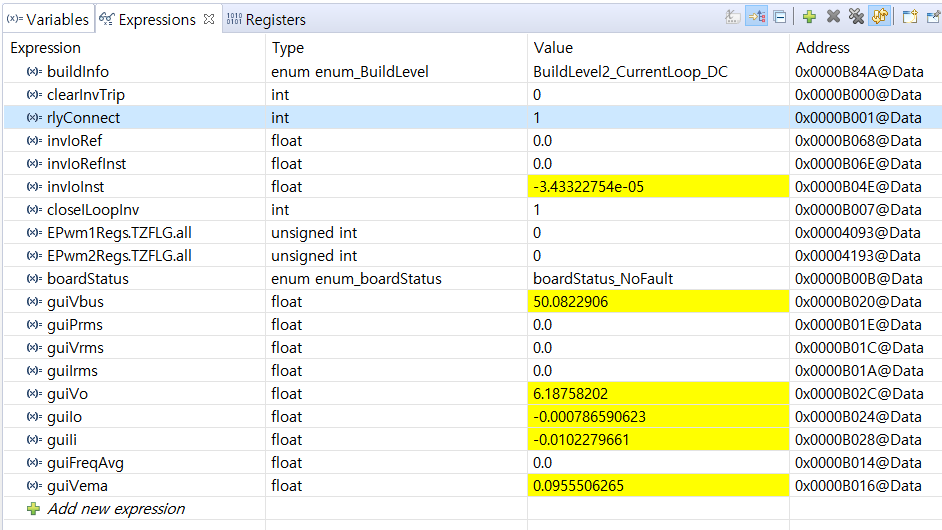The height and width of the screenshot is (530, 942).
Task: Click the Value column header
Action: coord(553,48)
